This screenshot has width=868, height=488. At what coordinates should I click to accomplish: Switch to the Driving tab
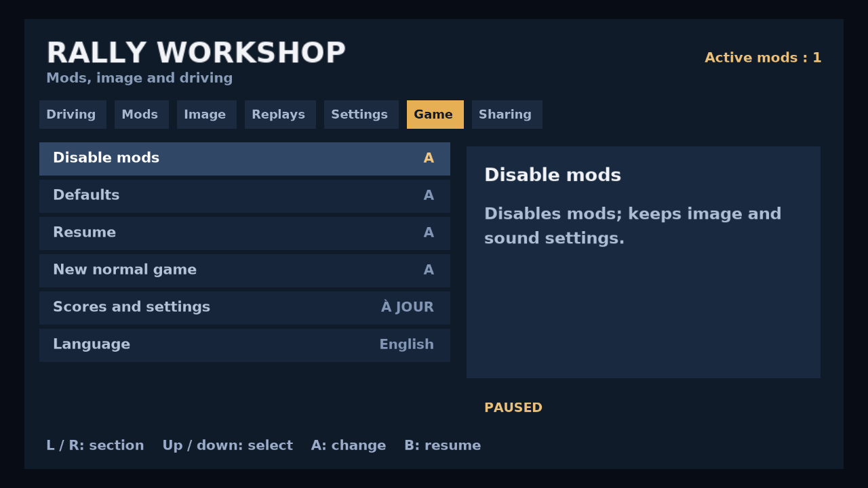tap(73, 115)
